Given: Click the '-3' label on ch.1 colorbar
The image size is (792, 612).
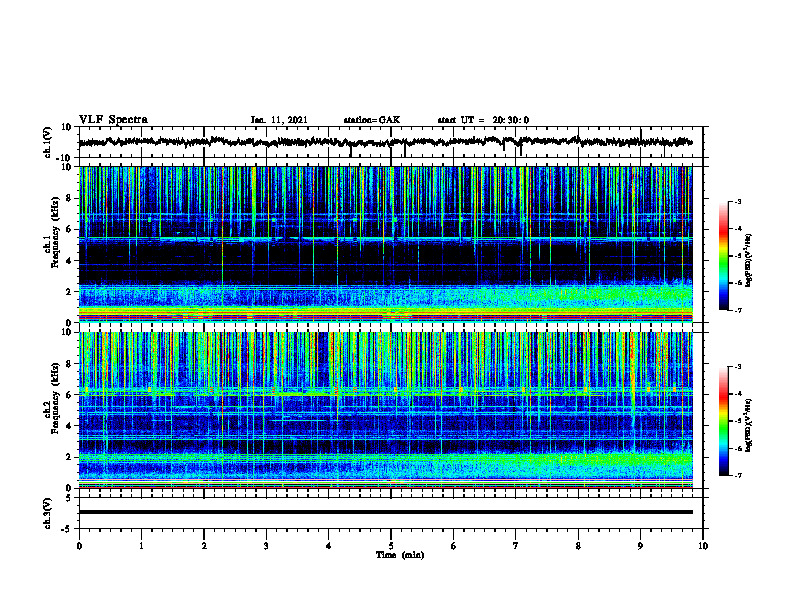Looking at the screenshot, I should (x=737, y=202).
